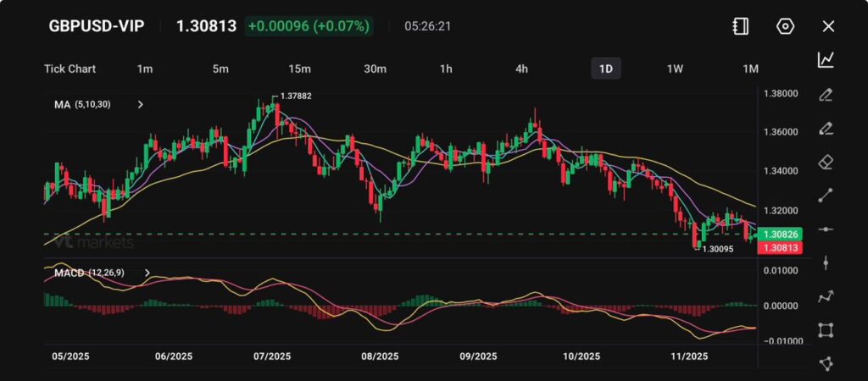Viewport: 868px width, 381px height.
Task: Select the chart indicators line-graph icon
Action: point(826,59)
